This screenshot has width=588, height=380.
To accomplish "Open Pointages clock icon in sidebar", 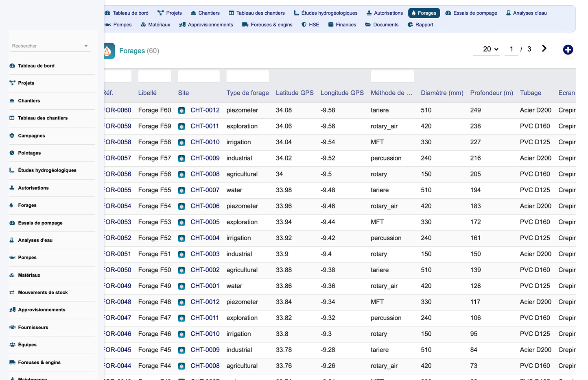I will (x=12, y=153).
